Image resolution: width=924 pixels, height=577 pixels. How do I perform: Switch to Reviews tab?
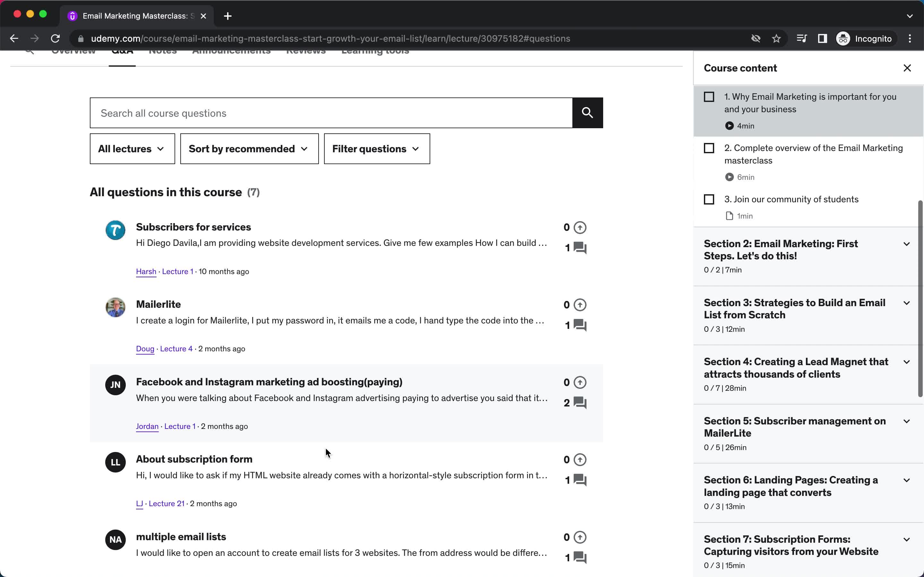click(x=305, y=50)
